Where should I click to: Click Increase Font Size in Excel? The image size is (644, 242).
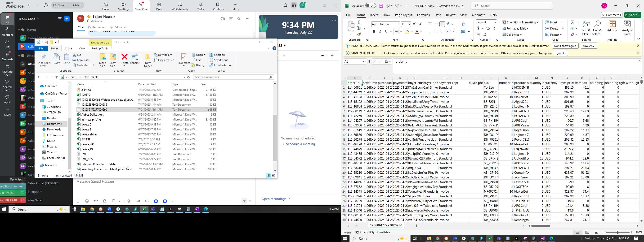(414, 24)
